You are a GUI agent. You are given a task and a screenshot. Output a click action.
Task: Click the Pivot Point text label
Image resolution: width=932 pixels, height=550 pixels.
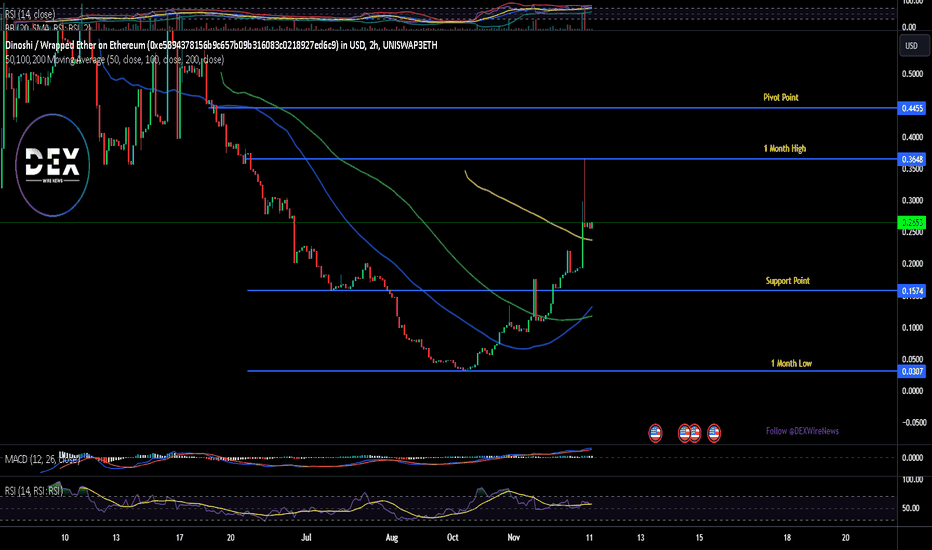tap(780, 97)
